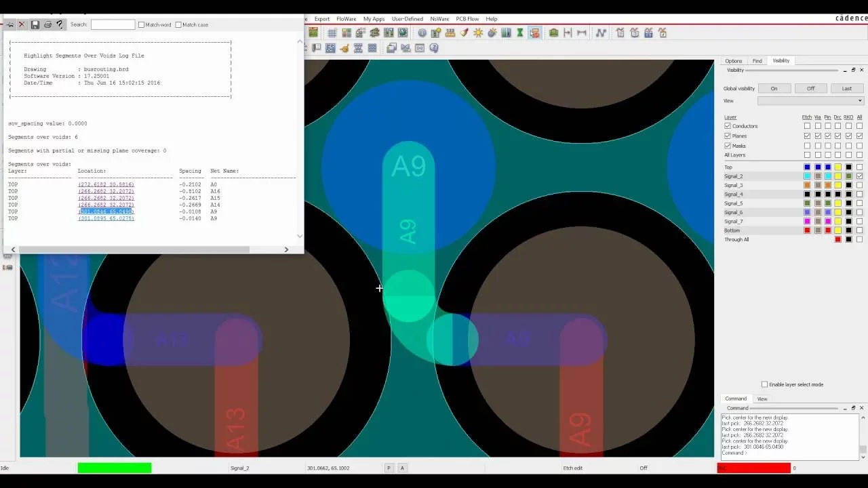Click the green status indicator in the status bar
The height and width of the screenshot is (488, 868).
pyautogui.click(x=115, y=468)
